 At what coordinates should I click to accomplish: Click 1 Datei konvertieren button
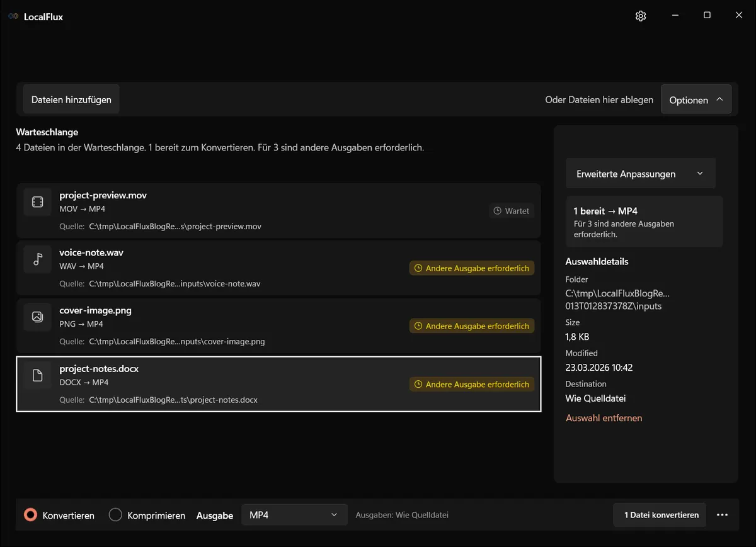pyautogui.click(x=661, y=515)
